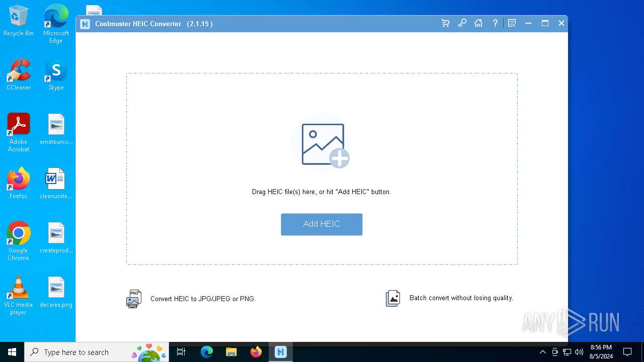
Task: Click the batch convert images icon
Action: click(x=393, y=298)
